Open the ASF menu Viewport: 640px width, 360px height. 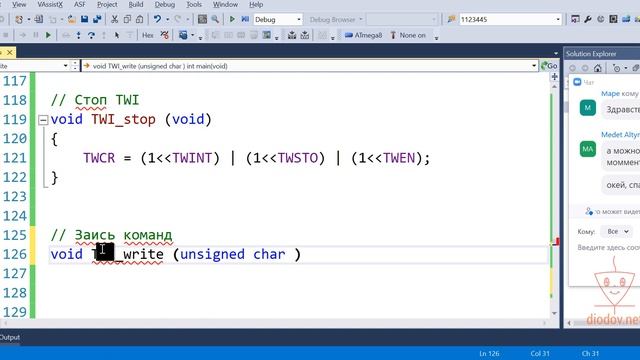click(x=80, y=4)
